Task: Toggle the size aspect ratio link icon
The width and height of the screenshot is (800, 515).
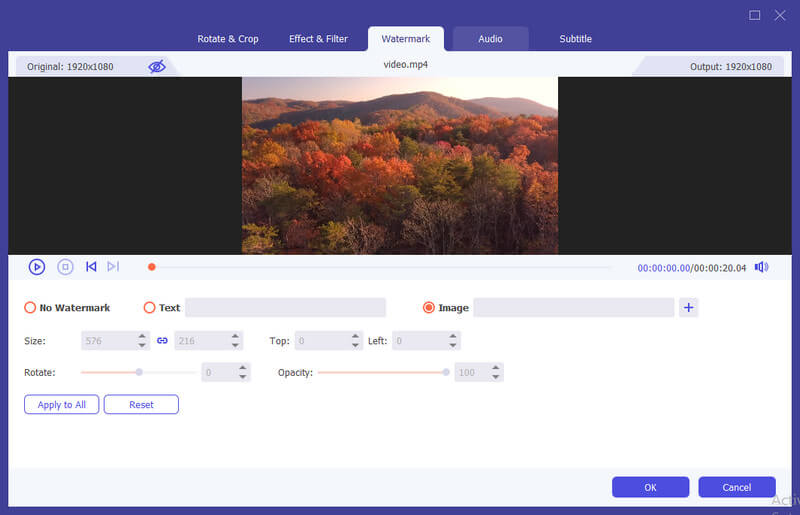Action: click(x=162, y=340)
